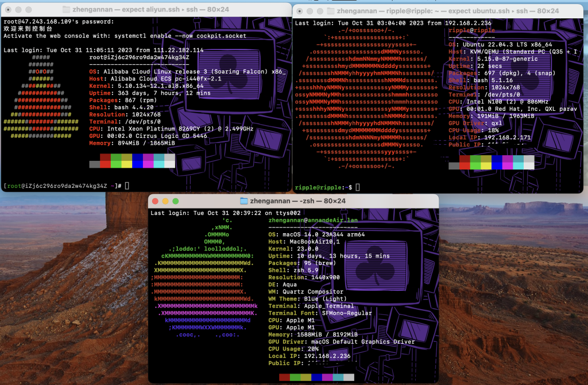Click the 'GPU: Apple M1' line
Viewport: 588px width, 385px height.
pyautogui.click(x=291, y=327)
